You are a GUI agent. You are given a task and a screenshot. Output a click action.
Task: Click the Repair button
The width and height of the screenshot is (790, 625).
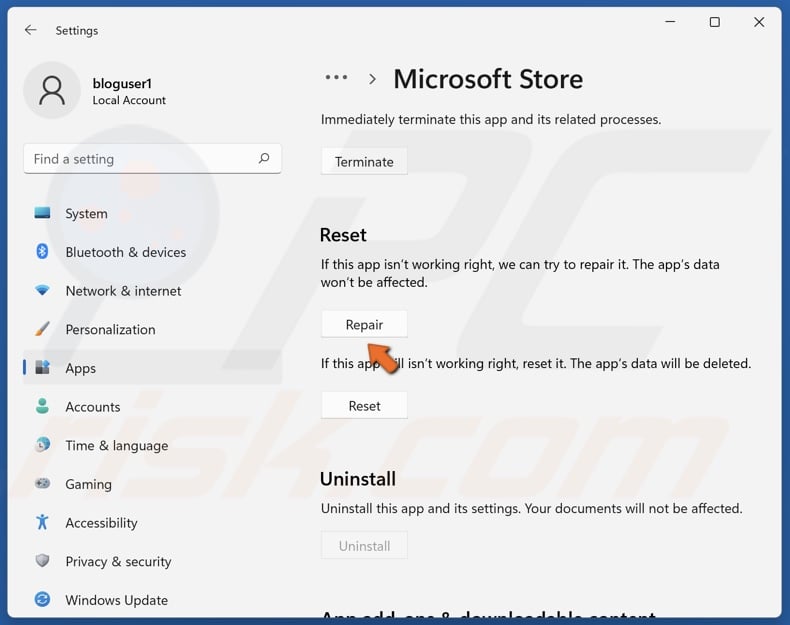pos(364,324)
